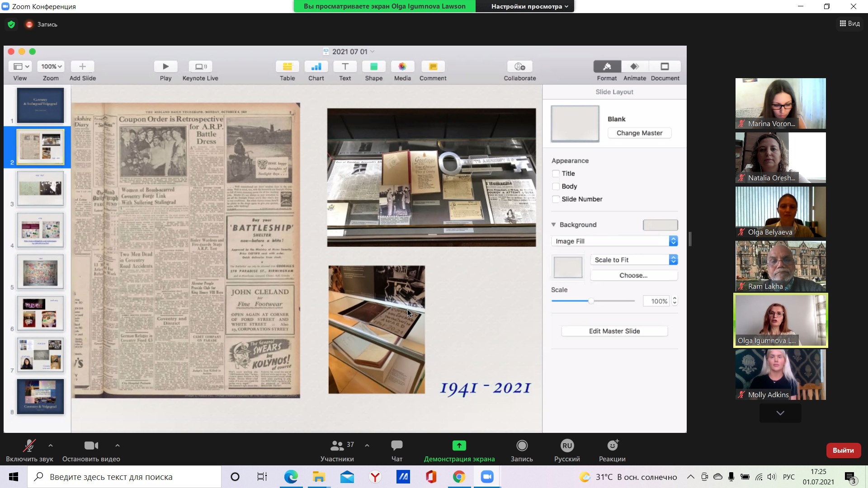
Task: Click the Chart toolbar icon
Action: (x=316, y=66)
